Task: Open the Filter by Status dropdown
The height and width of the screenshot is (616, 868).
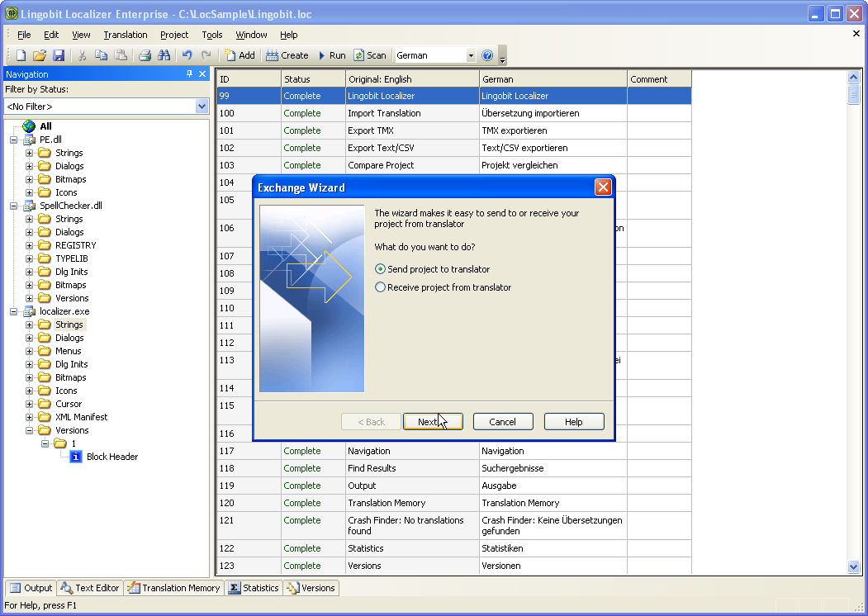Action: pos(202,107)
